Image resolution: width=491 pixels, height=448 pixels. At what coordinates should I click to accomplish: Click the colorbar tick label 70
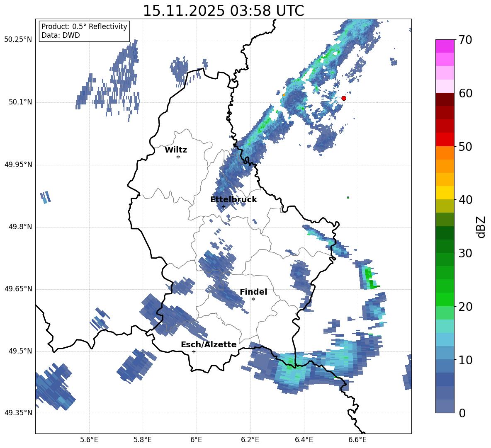[x=466, y=40]
